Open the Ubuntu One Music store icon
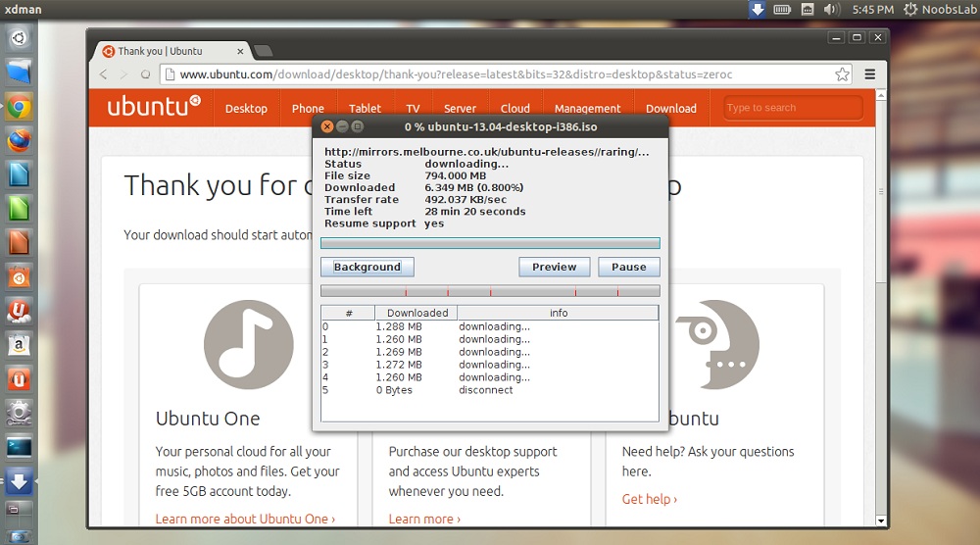This screenshot has height=545, width=980. click(19, 378)
